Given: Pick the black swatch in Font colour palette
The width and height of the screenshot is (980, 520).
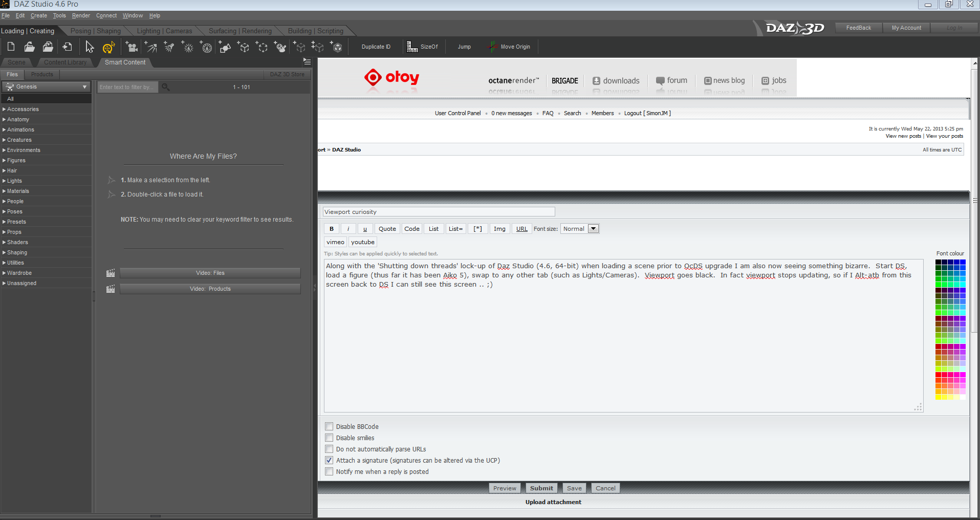Looking at the screenshot, I should pos(938,262).
